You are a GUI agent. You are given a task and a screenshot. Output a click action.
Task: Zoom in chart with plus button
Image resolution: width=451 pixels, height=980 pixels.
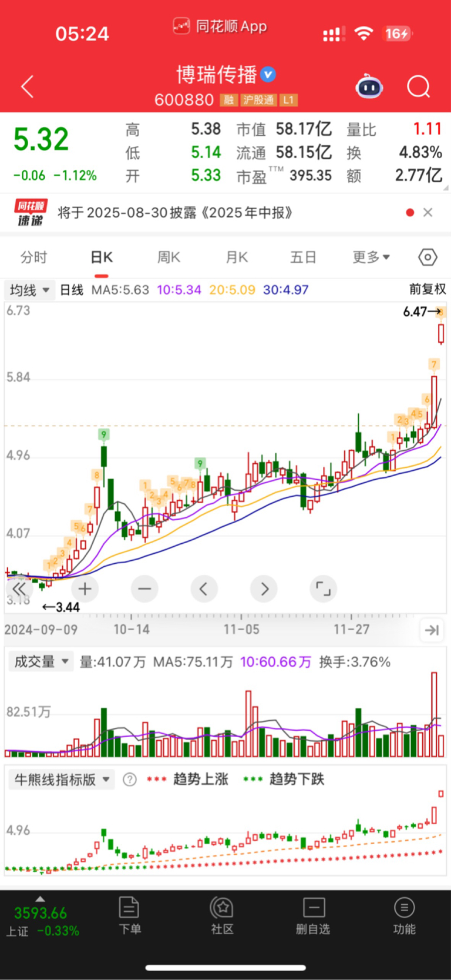pyautogui.click(x=85, y=588)
